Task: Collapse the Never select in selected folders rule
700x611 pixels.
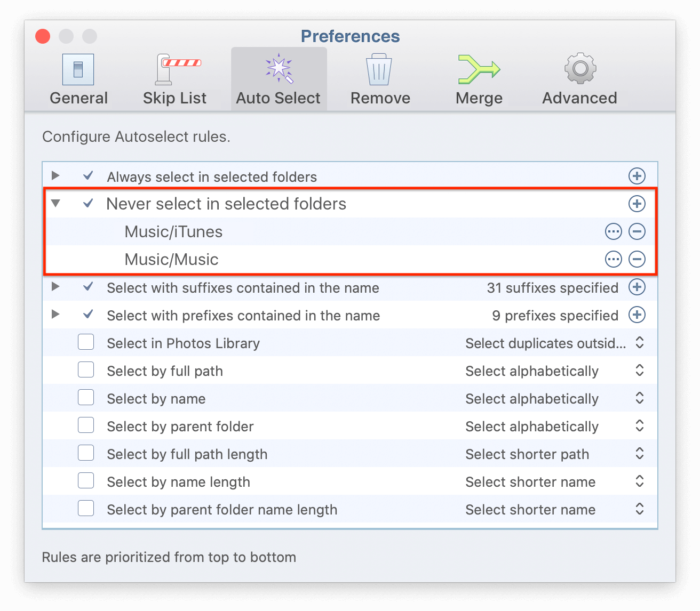Action: click(x=55, y=203)
